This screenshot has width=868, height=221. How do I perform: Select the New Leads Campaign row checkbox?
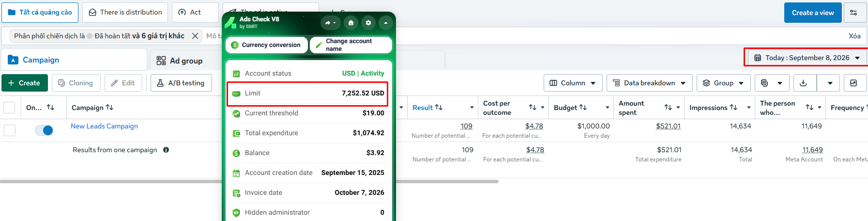(x=10, y=130)
